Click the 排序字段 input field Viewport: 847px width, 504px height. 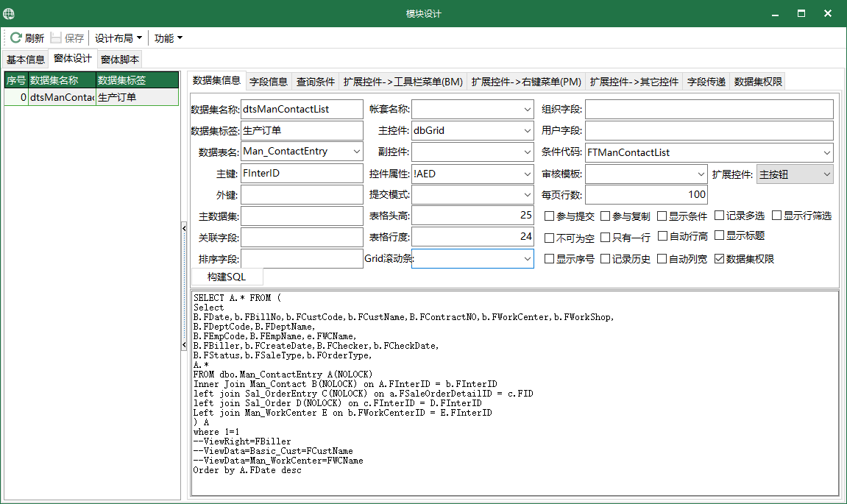point(302,259)
